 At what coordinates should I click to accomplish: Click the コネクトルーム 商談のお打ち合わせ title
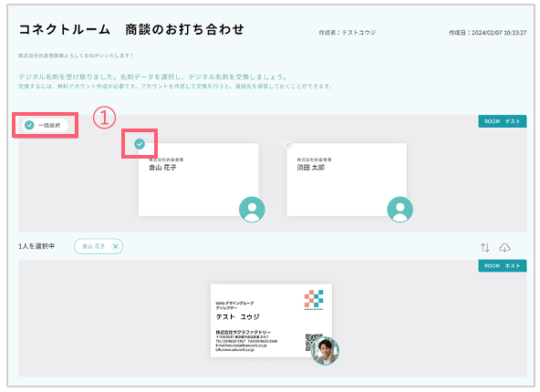click(131, 29)
